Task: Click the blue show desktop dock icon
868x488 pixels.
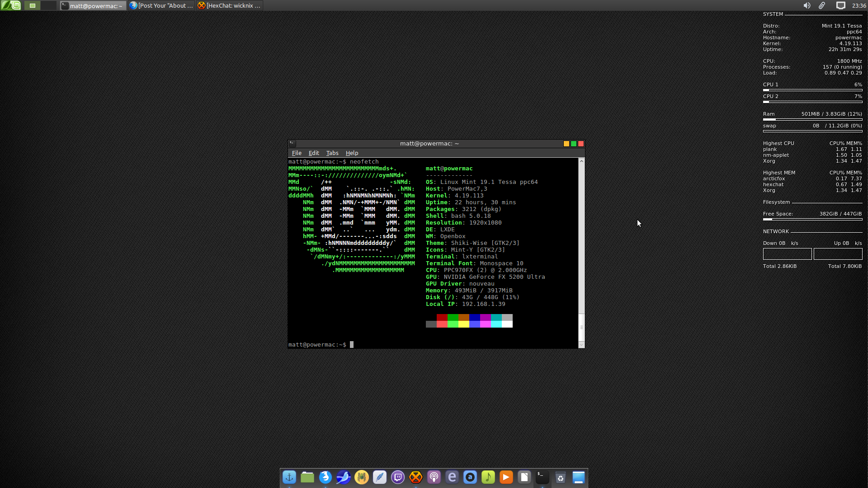Action: (x=579, y=477)
